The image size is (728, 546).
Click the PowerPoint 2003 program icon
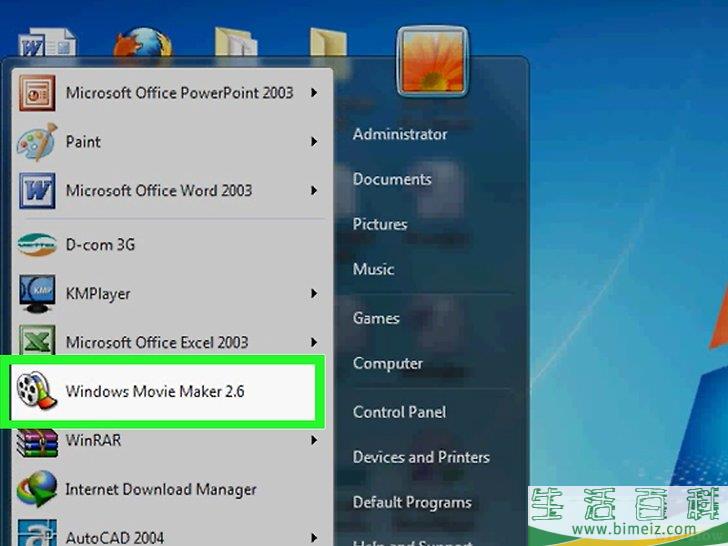(37, 93)
